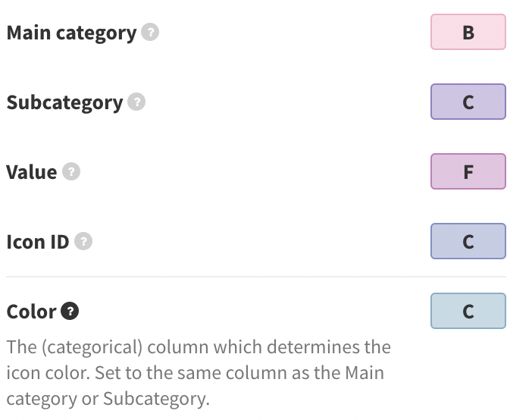Click the Color label text
This screenshot has width=532, height=420.
(x=32, y=312)
